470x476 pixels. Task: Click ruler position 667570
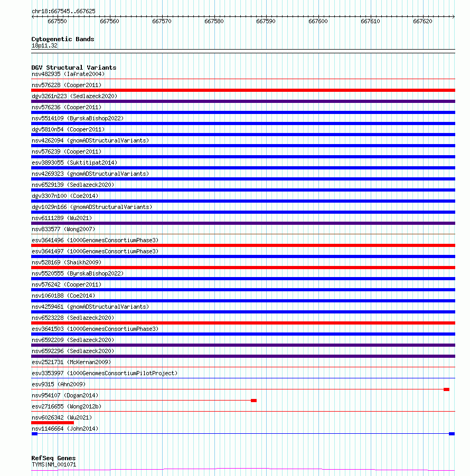[162, 21]
